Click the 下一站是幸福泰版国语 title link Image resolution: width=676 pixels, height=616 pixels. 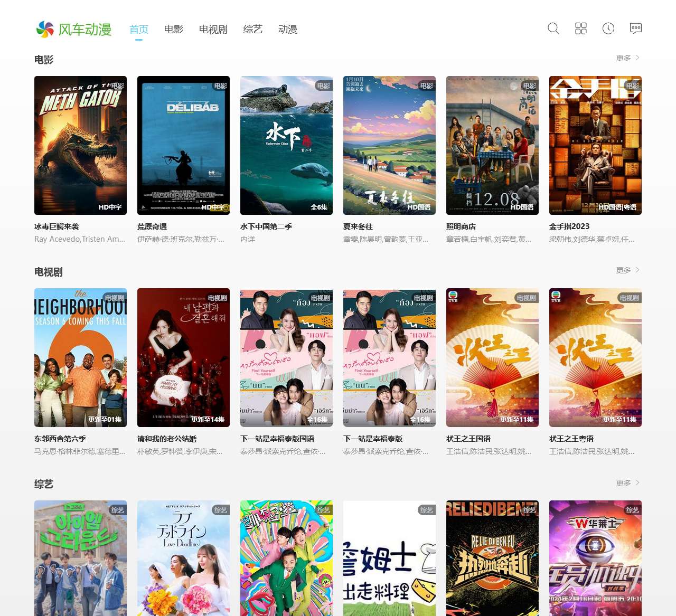[277, 439]
